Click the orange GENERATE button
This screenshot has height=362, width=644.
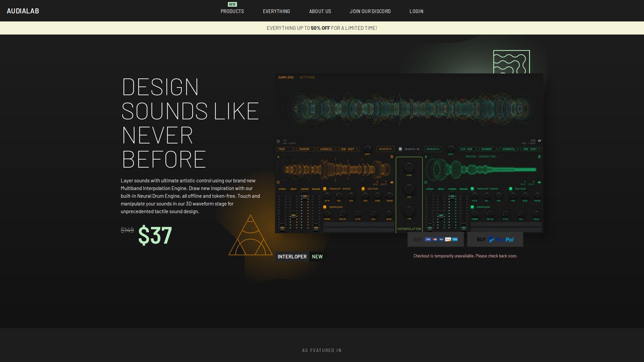[x=385, y=149]
